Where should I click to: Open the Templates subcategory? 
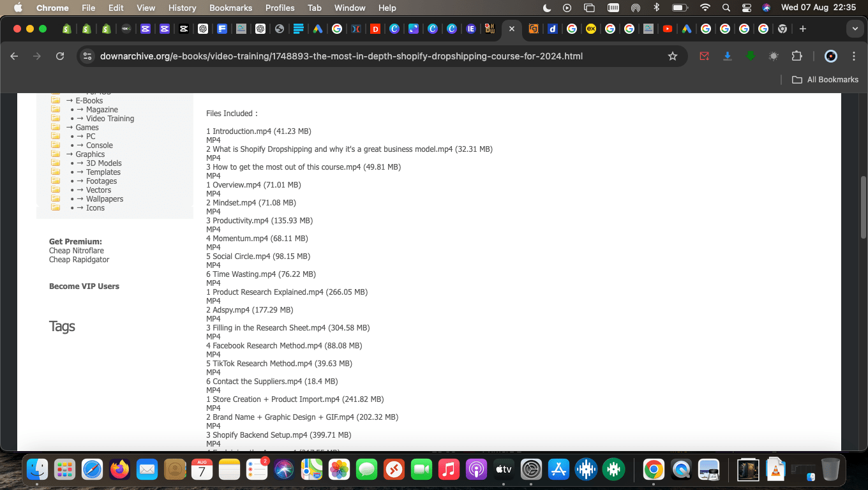(103, 172)
